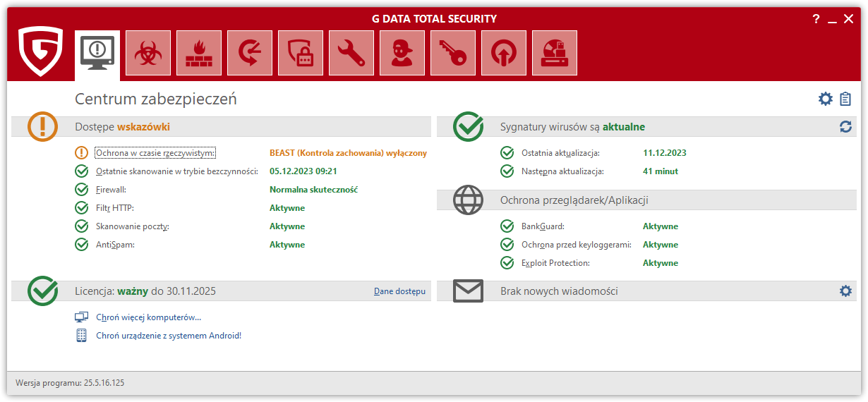Open the BankGuard entry
Image resolution: width=868 pixels, height=402 pixels.
(543, 226)
